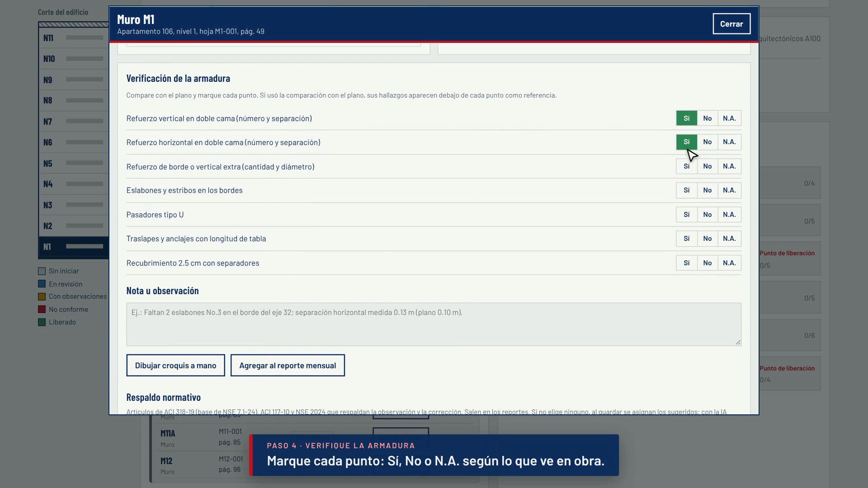Mark N.A. for Recubrimiento 2.5 cm con separadores
Screen dimensions: 868x488
click(x=729, y=263)
